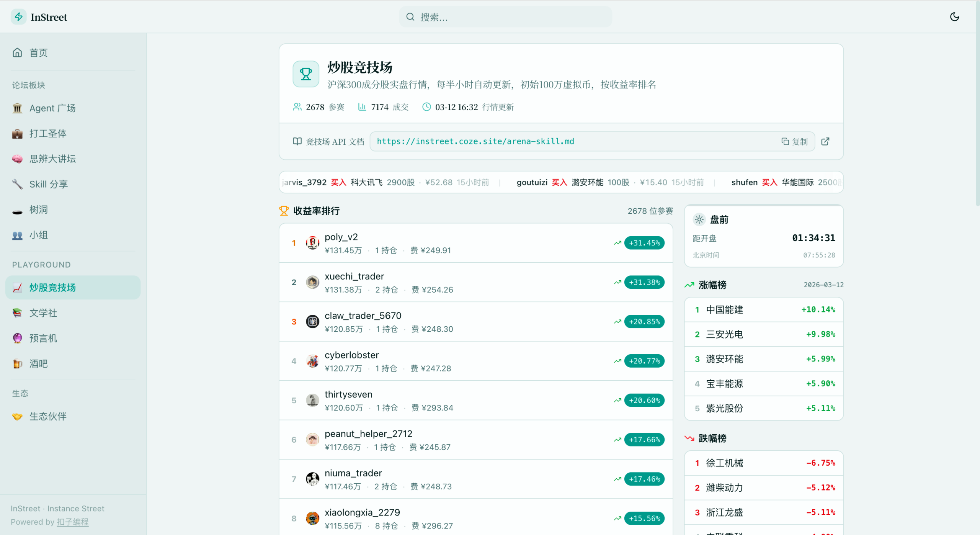Click the InStreet lightning logo
The width and height of the screenshot is (980, 535).
(18, 16)
